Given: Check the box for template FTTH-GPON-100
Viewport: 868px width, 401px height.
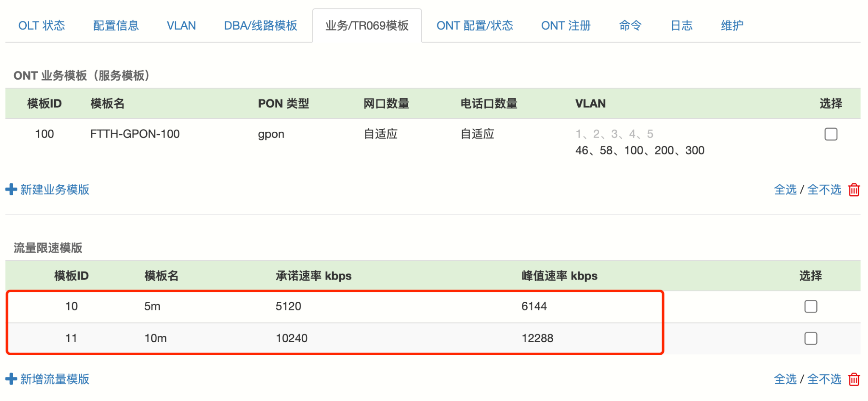Looking at the screenshot, I should coord(830,134).
